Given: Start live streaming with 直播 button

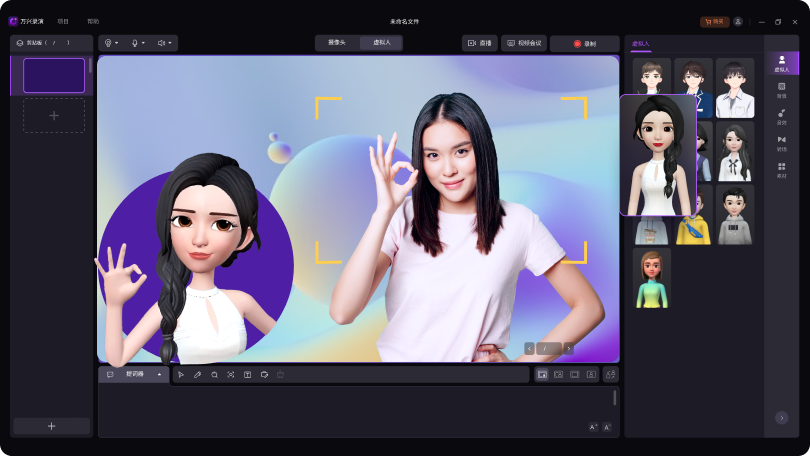Looking at the screenshot, I should pos(479,43).
